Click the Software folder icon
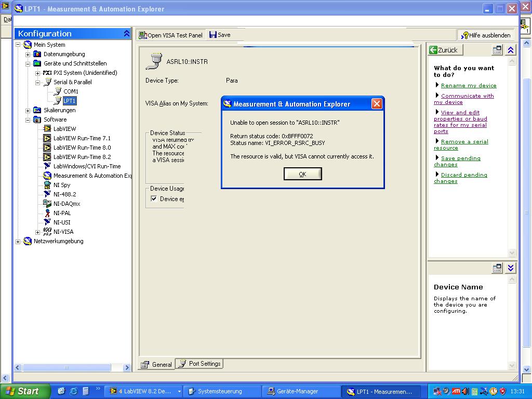 [x=37, y=119]
